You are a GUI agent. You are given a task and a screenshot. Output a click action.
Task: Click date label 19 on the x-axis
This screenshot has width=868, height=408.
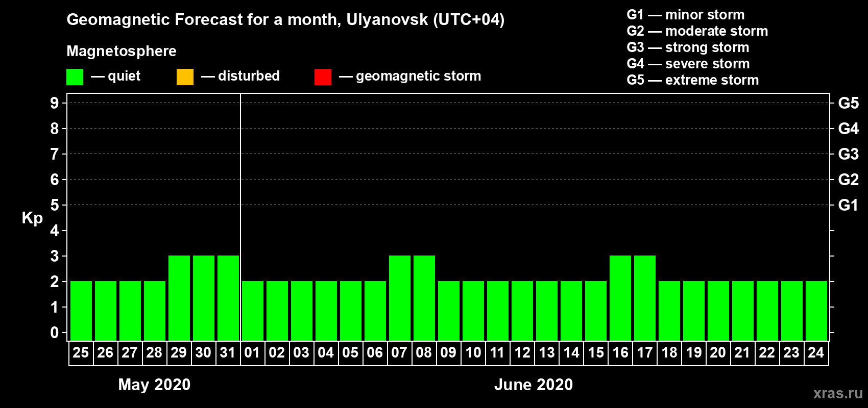pyautogui.click(x=694, y=352)
